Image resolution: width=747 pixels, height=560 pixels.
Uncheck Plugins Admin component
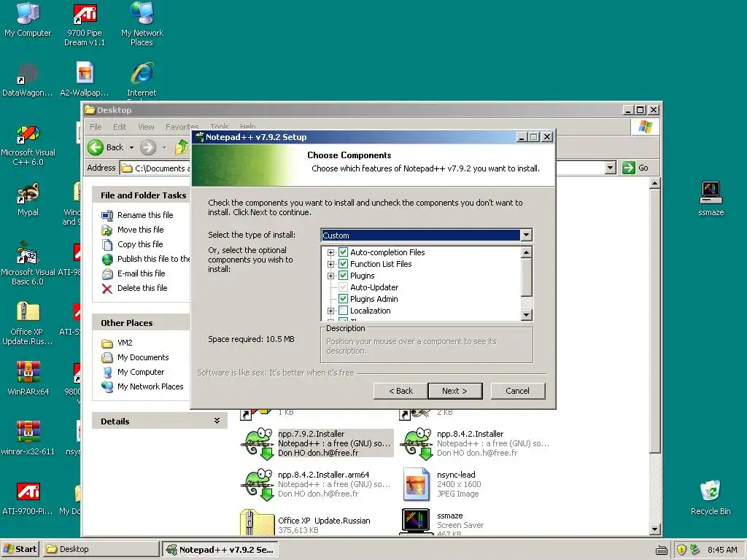click(x=343, y=299)
